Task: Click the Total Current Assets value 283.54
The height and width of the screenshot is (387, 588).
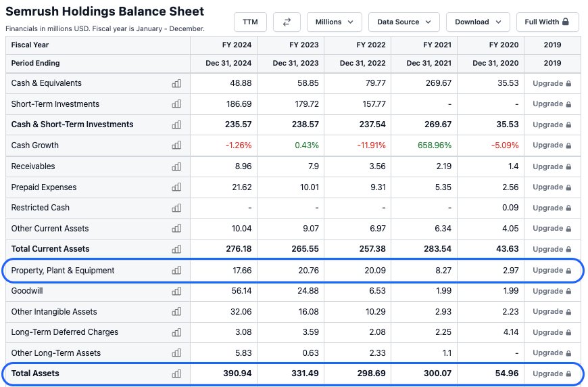Action: pyautogui.click(x=438, y=249)
